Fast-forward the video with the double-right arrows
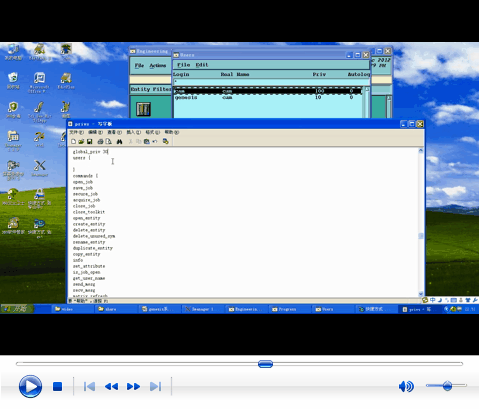The width and height of the screenshot is (479, 409). (133, 387)
